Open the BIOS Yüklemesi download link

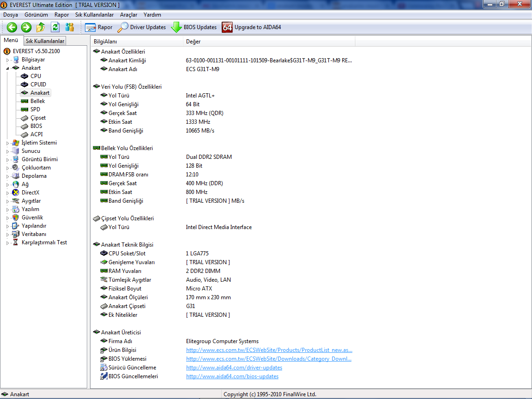pyautogui.click(x=269, y=359)
